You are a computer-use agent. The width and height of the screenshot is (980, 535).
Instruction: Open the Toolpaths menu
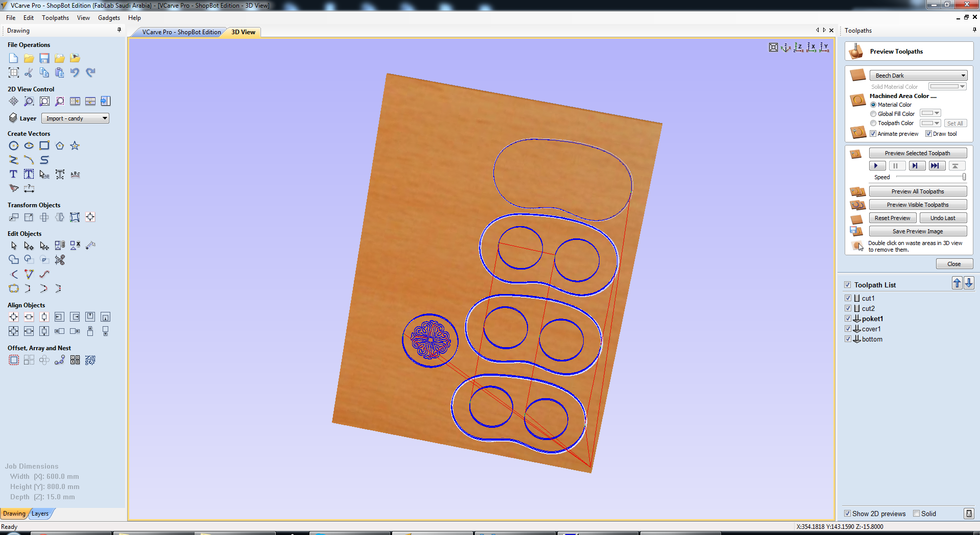click(55, 18)
